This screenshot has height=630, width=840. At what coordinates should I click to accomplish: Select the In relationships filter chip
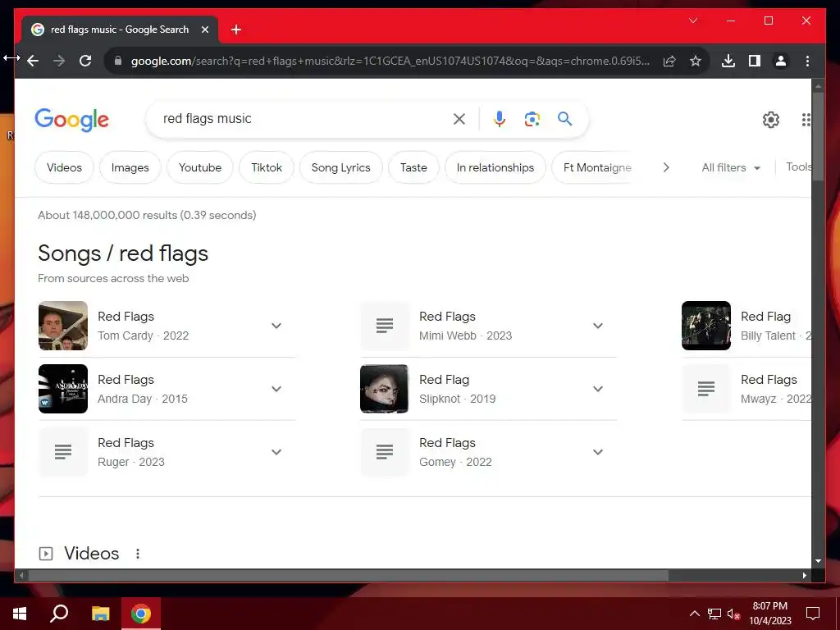(495, 167)
